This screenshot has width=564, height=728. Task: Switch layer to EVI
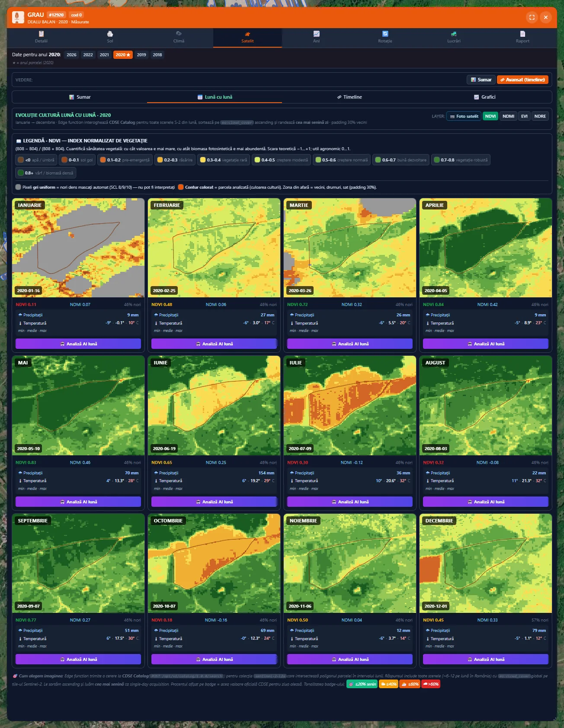click(x=524, y=116)
